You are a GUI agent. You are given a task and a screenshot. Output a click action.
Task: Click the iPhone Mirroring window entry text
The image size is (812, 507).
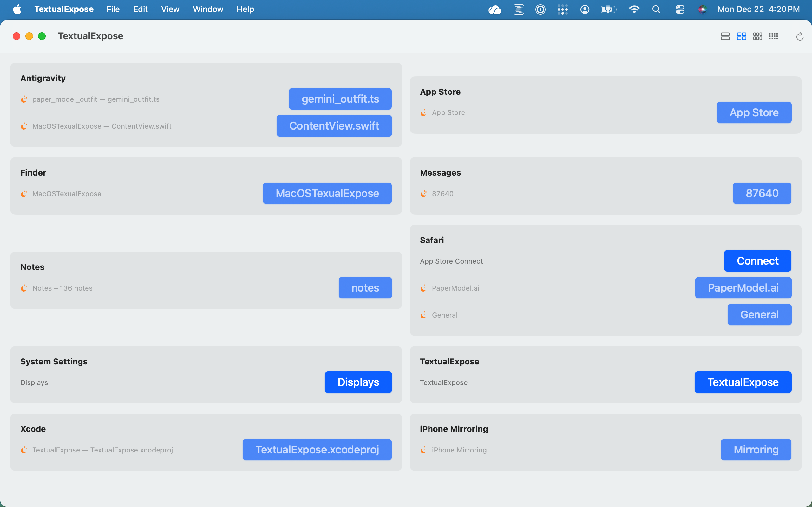459,450
